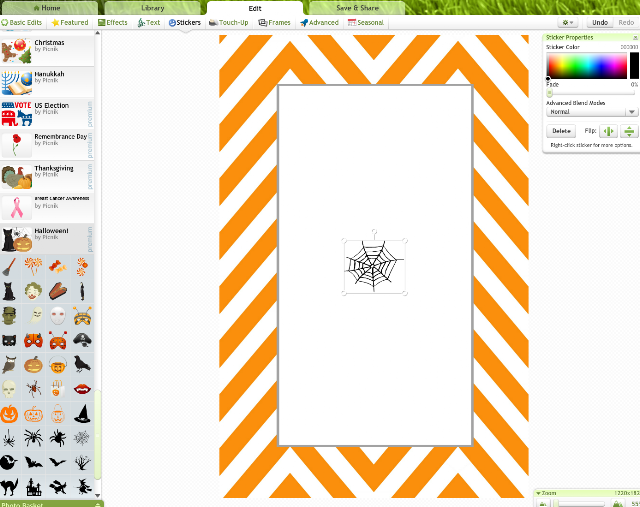This screenshot has width=640, height=507.
Task: Choose the haunted castle sticker
Action: pos(33,487)
